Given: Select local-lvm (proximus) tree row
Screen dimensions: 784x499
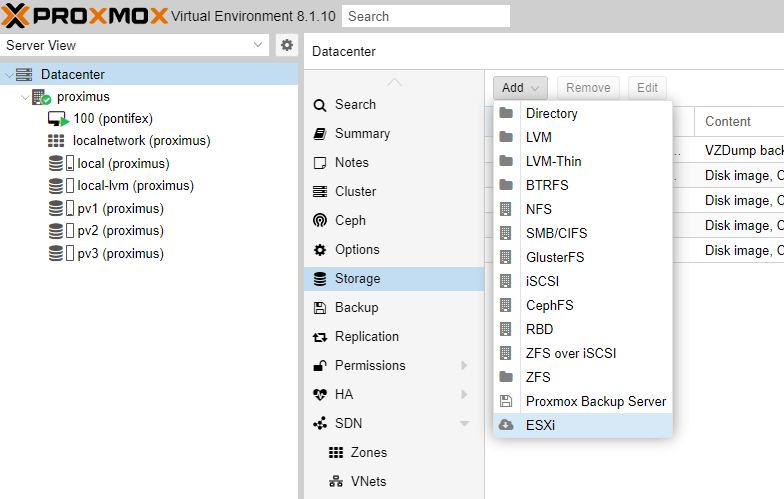Looking at the screenshot, I should (149, 186).
